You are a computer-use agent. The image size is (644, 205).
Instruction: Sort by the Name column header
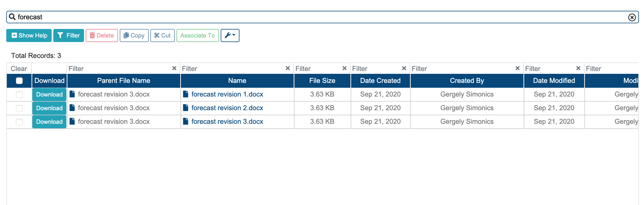coord(237,81)
